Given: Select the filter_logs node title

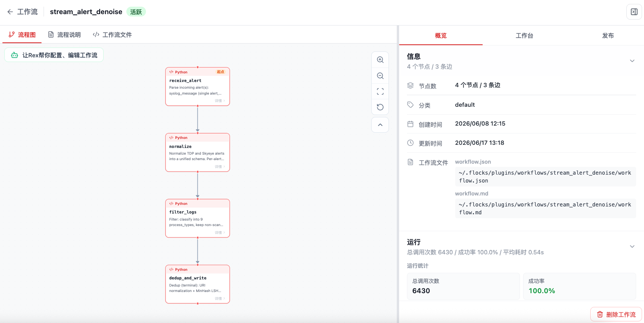Looking at the screenshot, I should click(183, 212).
